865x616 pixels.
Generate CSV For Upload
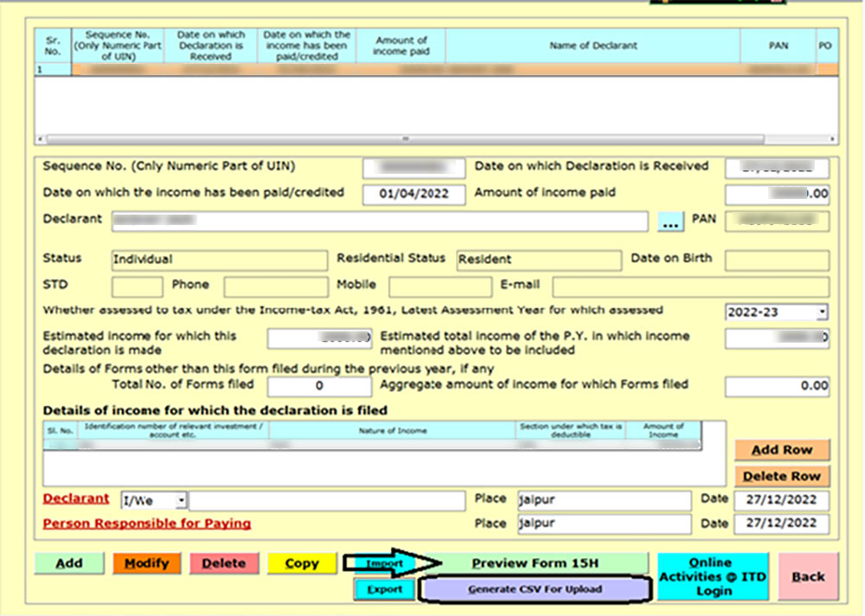(536, 589)
